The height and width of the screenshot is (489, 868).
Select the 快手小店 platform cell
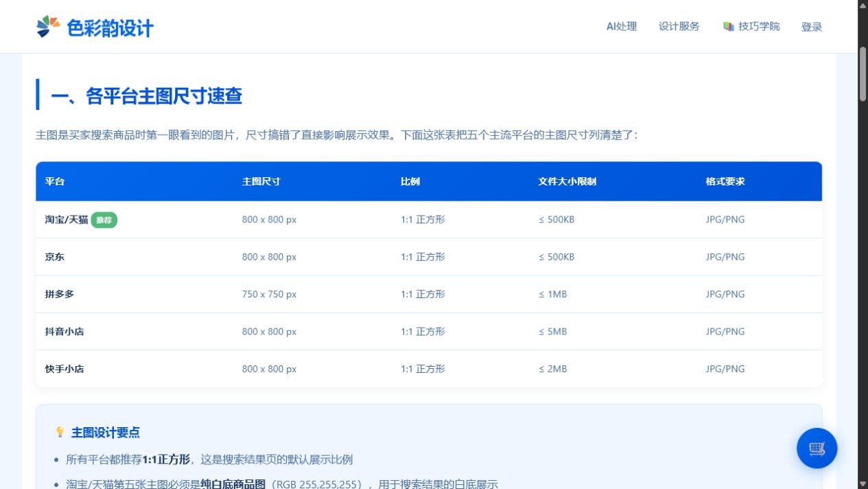point(64,369)
